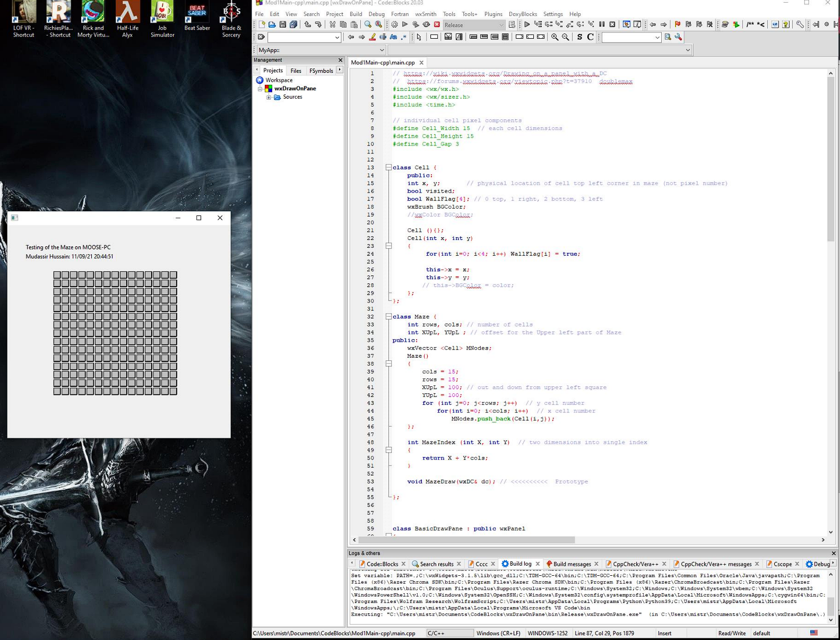Abort the build with the red stop icon
This screenshot has width=840, height=640.
click(437, 24)
